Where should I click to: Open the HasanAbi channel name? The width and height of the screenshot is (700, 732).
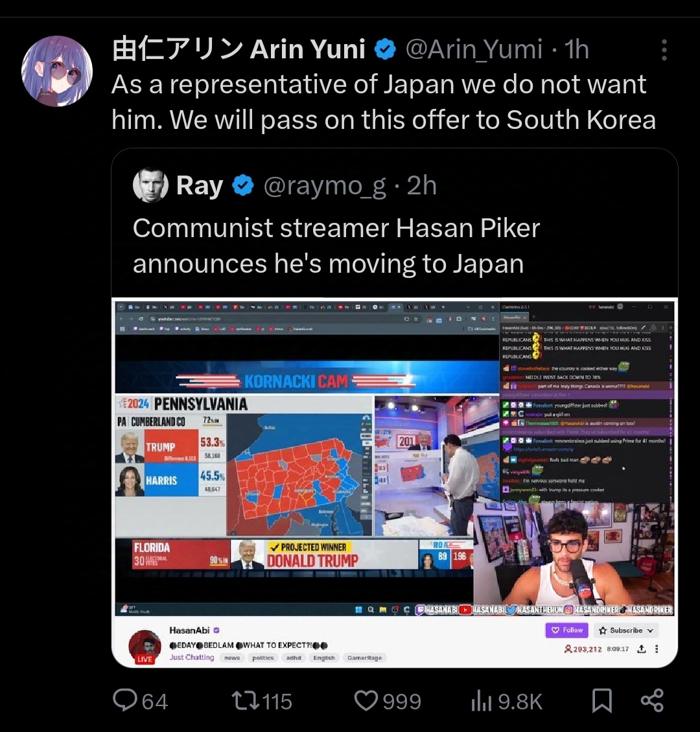(x=190, y=630)
